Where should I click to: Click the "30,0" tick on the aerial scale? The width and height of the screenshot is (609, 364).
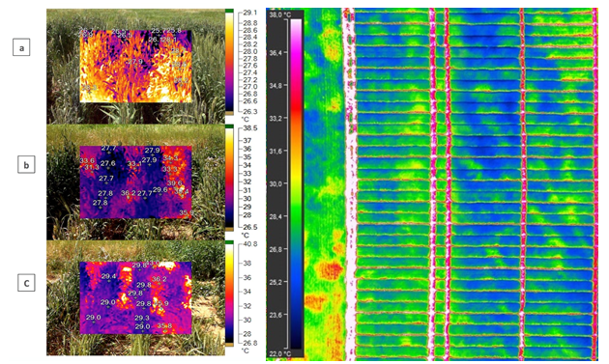(276, 183)
